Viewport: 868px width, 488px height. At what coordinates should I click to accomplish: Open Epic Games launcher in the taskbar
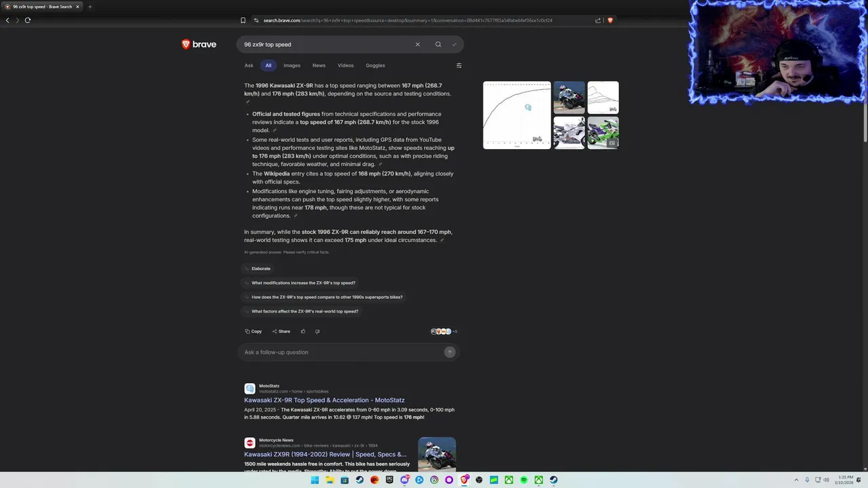click(x=389, y=480)
